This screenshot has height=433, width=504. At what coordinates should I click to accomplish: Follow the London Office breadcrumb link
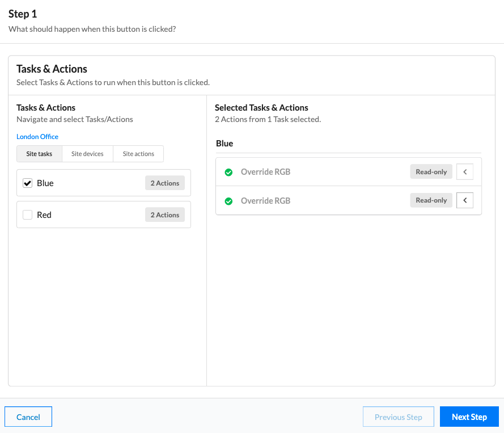(x=37, y=137)
